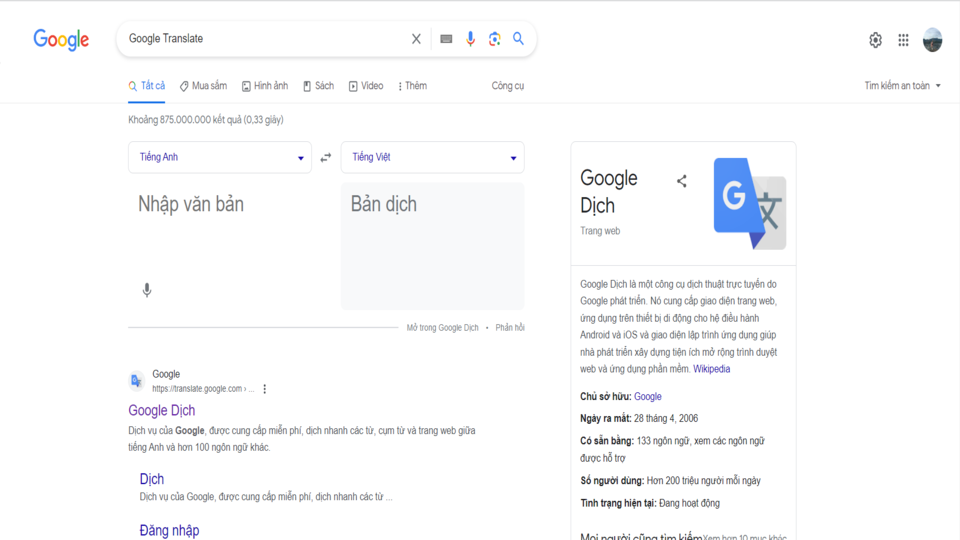Switch to Hình ảnh tab
Viewport: 960px width, 540px height.
264,86
